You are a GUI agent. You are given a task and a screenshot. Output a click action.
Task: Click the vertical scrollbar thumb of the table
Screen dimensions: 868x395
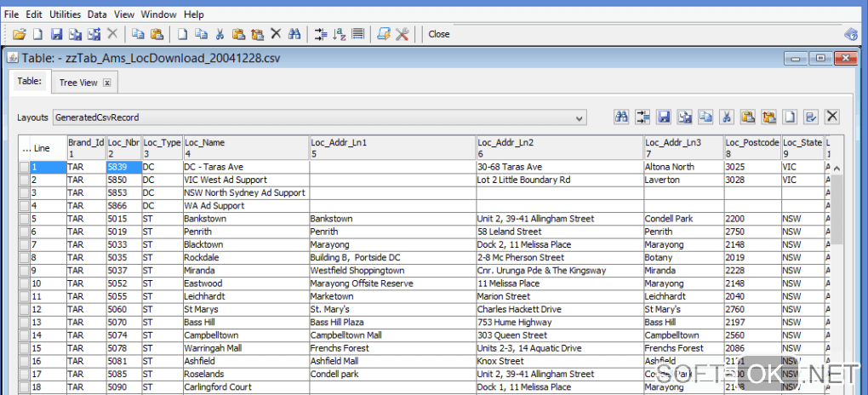click(x=837, y=209)
